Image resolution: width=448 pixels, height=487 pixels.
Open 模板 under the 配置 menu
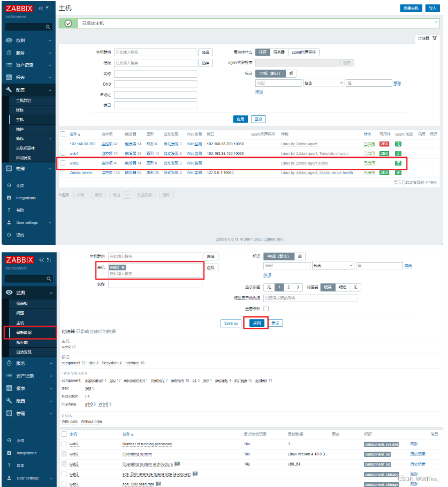tap(20, 110)
